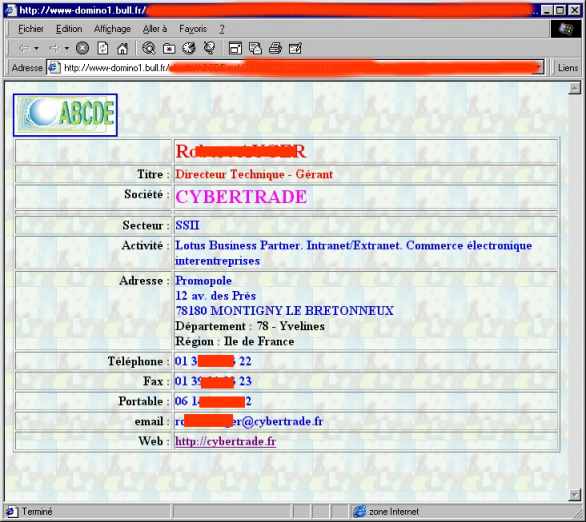Viewport: 586px width, 522px height.
Task: Expand the Back button history dropdown
Action: (36, 48)
